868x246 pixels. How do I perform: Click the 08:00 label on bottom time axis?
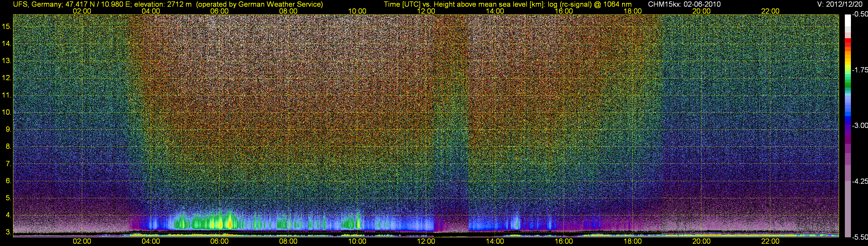point(288,241)
